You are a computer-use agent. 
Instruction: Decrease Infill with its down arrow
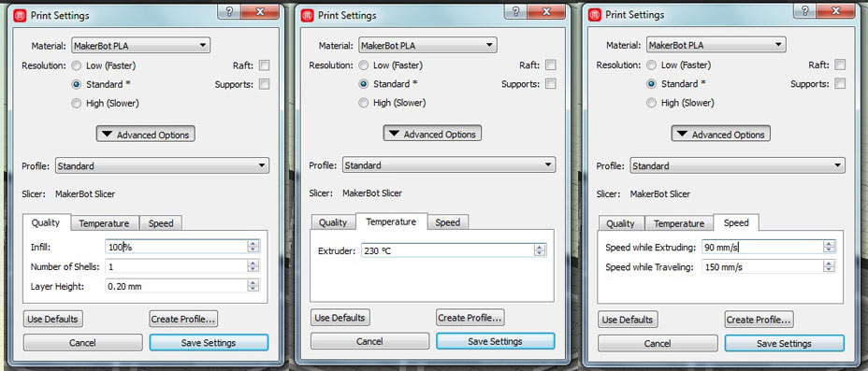point(253,250)
